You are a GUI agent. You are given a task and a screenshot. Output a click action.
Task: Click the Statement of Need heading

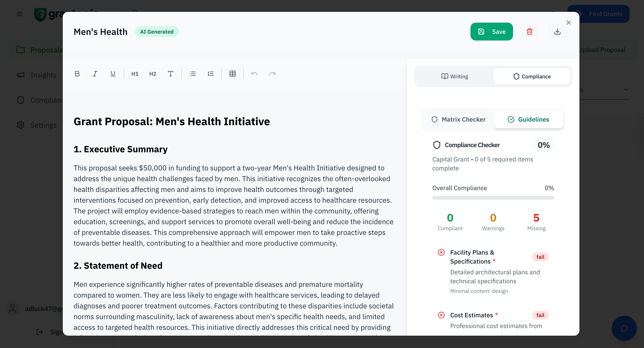(118, 266)
